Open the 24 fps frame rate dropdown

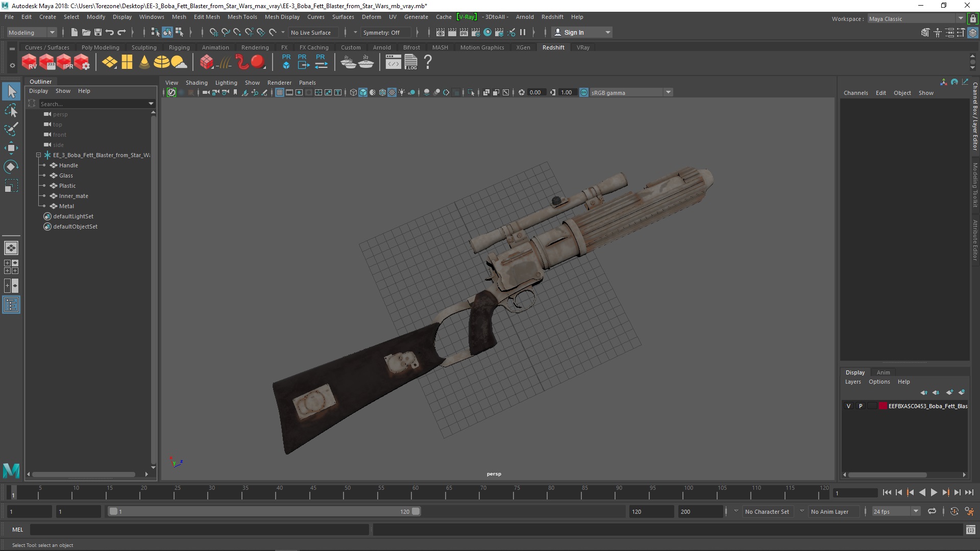[895, 511]
